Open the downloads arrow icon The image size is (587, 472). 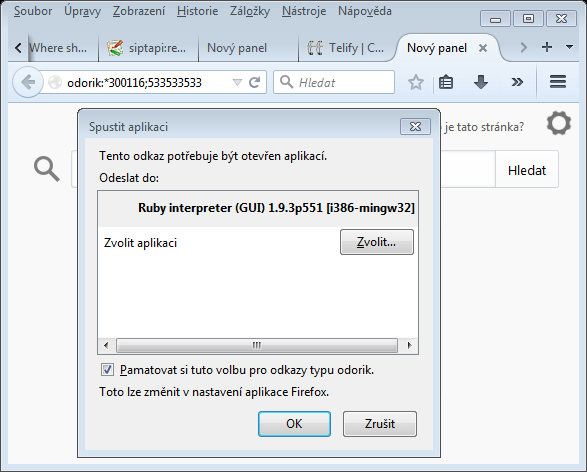coord(481,82)
